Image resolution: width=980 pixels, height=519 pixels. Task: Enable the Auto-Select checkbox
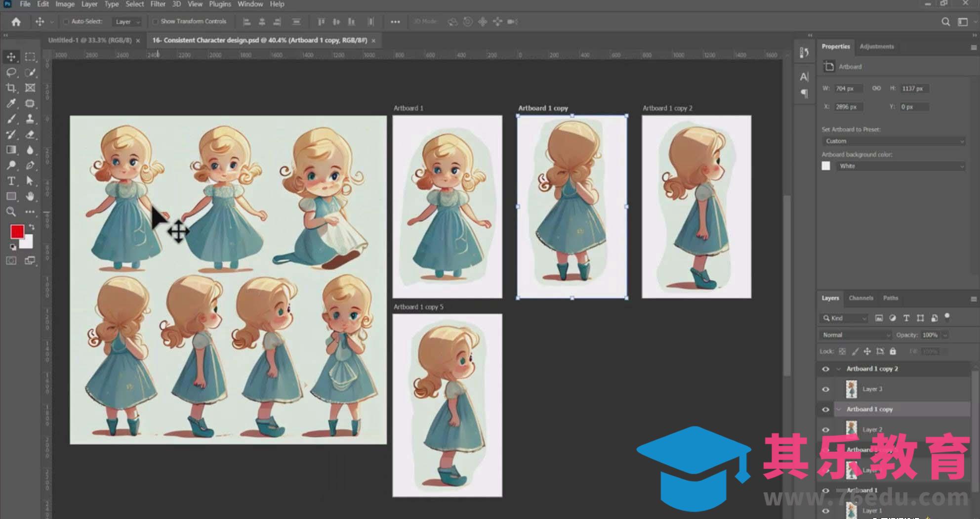tap(66, 22)
